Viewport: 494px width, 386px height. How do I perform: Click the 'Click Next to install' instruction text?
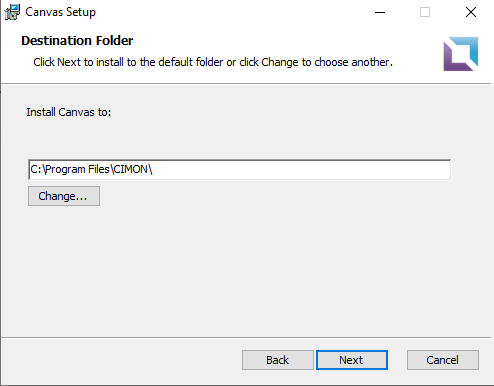pyautogui.click(x=213, y=62)
